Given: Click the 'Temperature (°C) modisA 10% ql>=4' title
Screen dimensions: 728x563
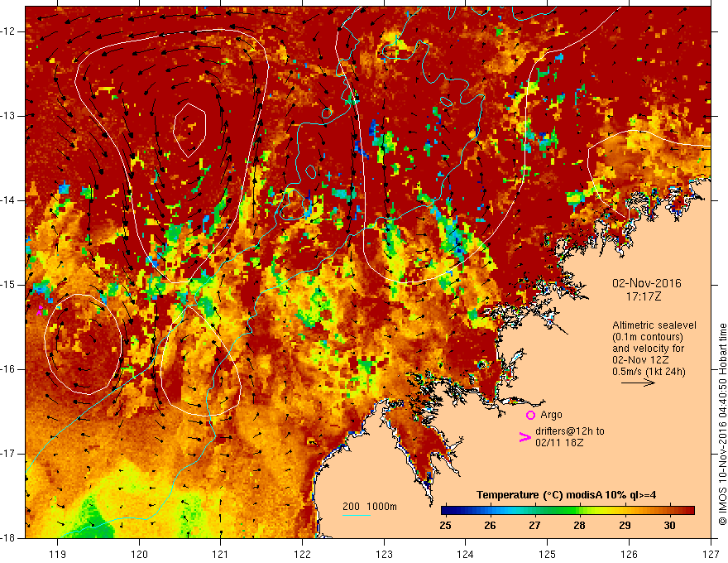Looking at the screenshot, I should (x=566, y=495).
